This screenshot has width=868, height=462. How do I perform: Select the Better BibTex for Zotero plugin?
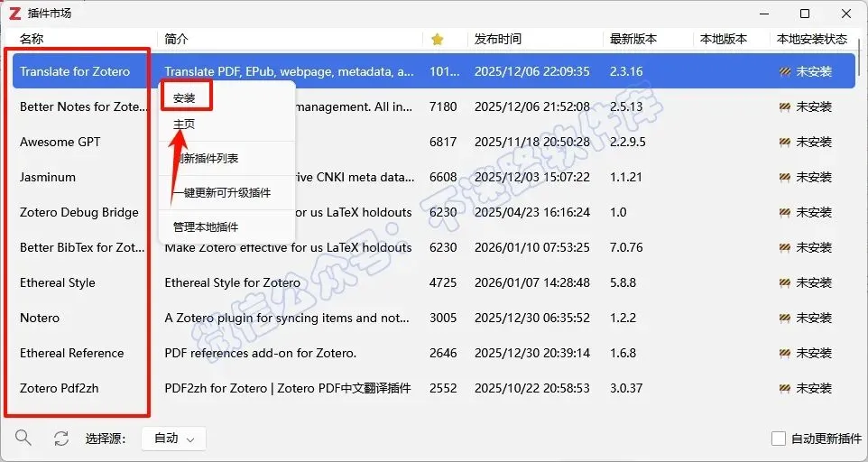coord(82,247)
